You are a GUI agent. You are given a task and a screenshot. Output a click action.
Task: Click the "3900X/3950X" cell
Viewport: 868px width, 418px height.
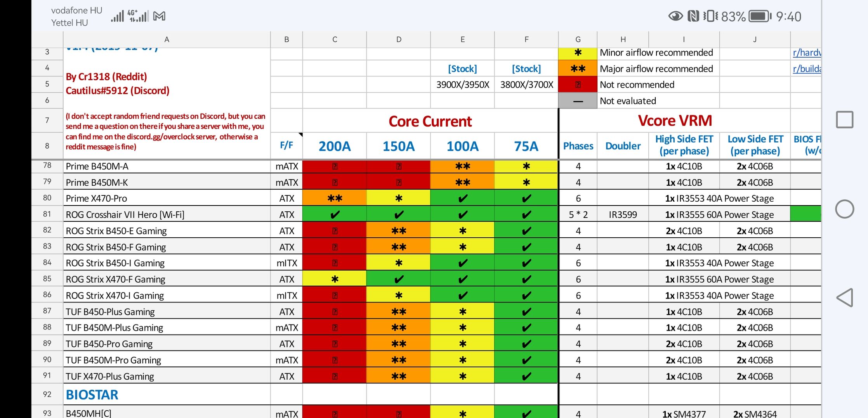[462, 85]
